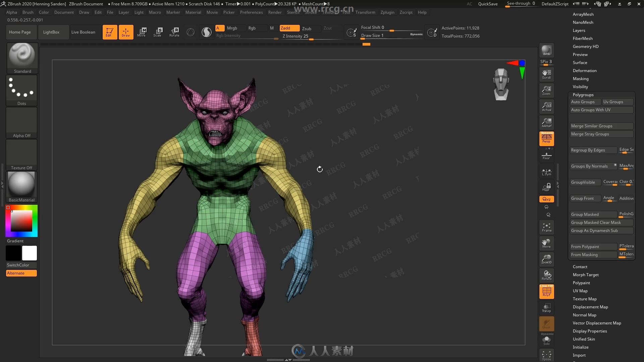Open the Alpha menu

pyautogui.click(x=12, y=12)
